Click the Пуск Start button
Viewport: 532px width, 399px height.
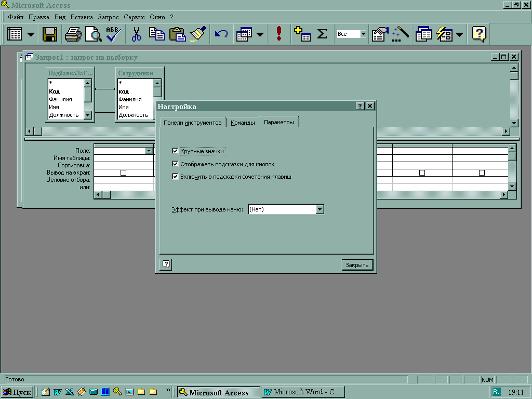[17, 392]
